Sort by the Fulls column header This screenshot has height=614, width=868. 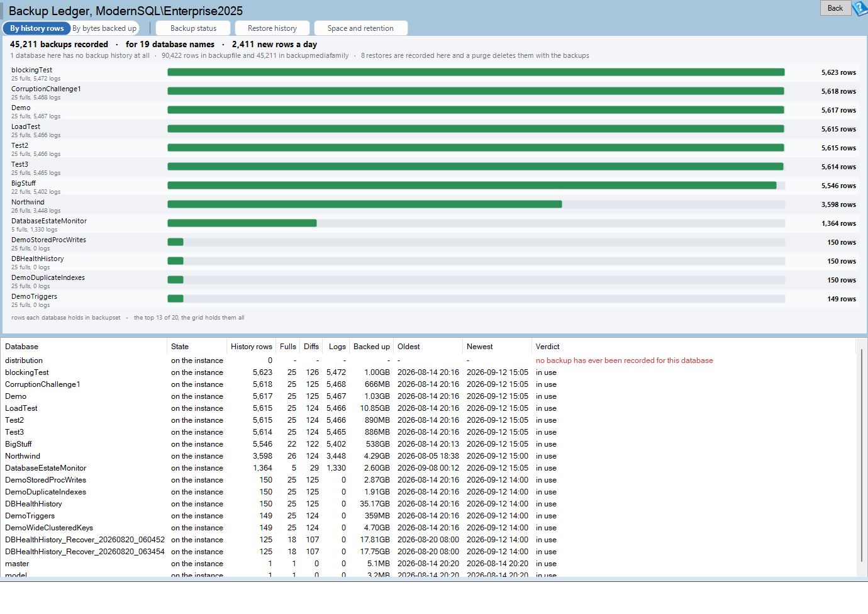click(288, 347)
